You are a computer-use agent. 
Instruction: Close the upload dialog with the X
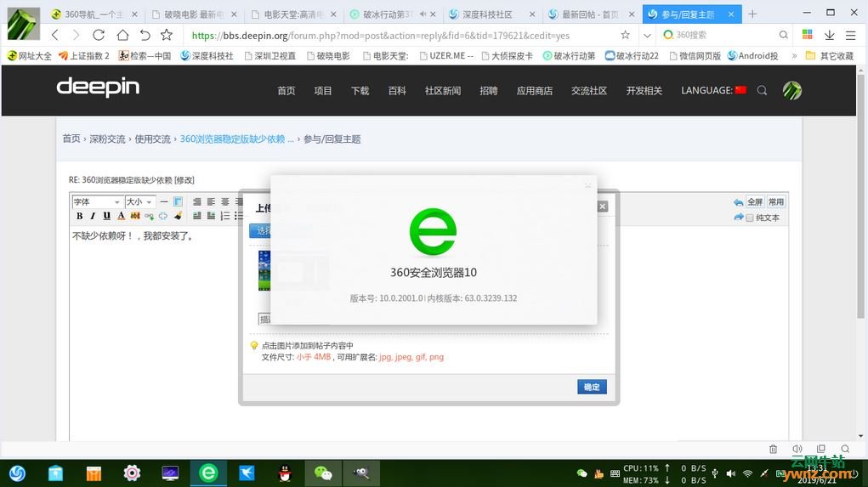(x=603, y=207)
